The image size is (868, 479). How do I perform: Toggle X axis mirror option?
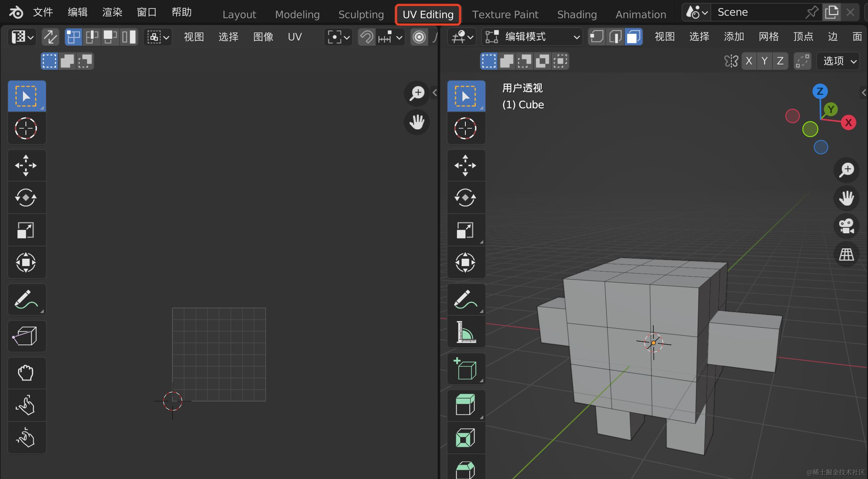tap(749, 61)
